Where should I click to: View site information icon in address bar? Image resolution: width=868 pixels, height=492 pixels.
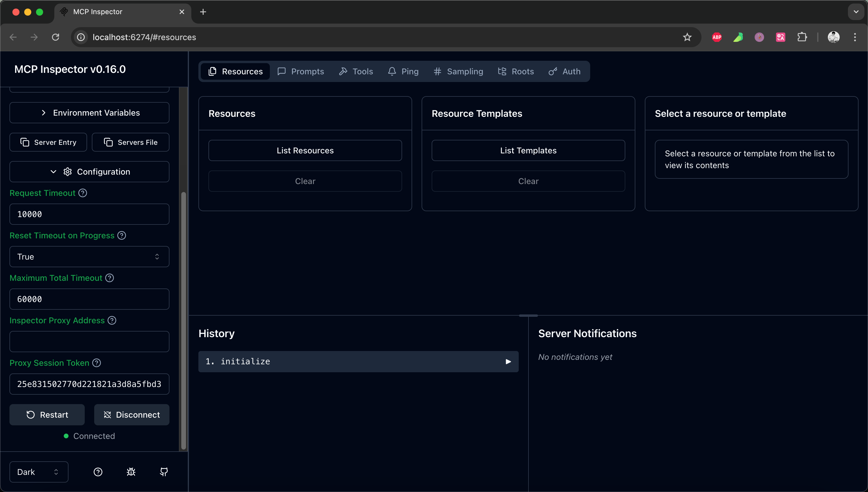(81, 37)
